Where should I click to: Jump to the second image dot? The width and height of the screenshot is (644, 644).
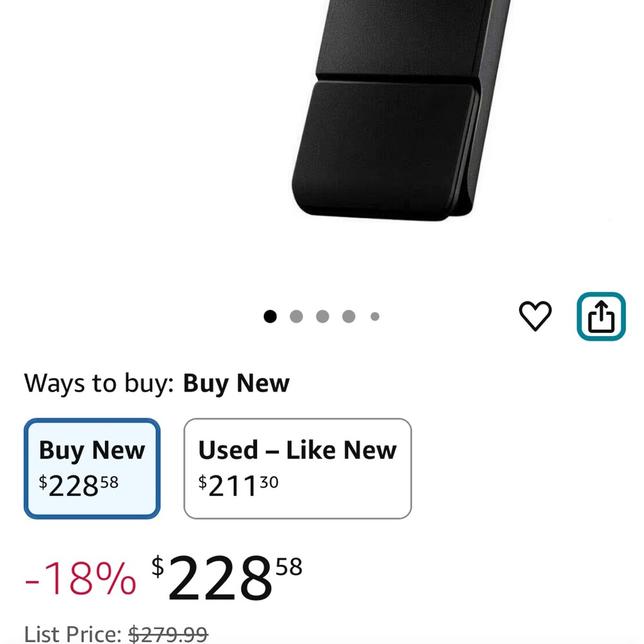[296, 316]
